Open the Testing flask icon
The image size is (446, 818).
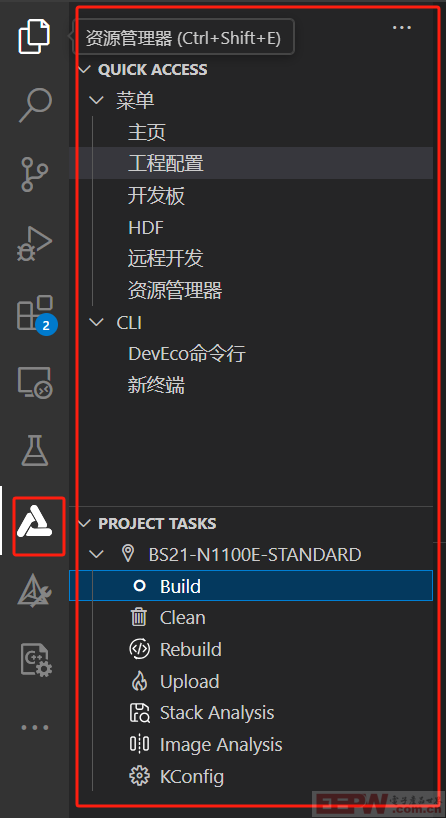34,451
